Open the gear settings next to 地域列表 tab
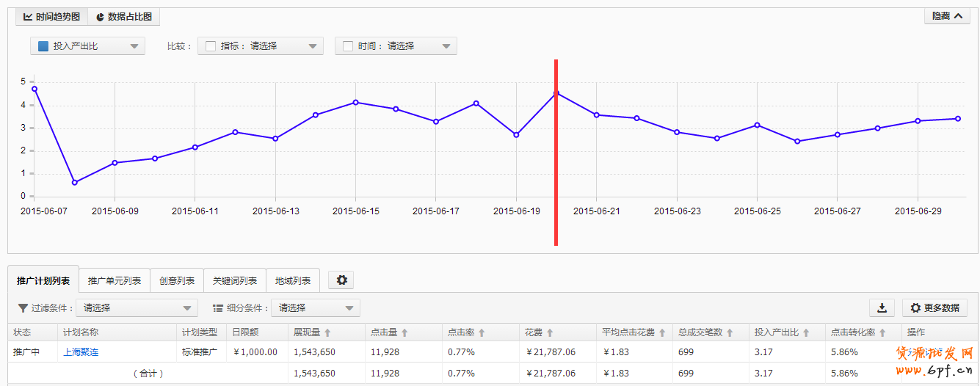This screenshot has width=980, height=386. point(341,280)
